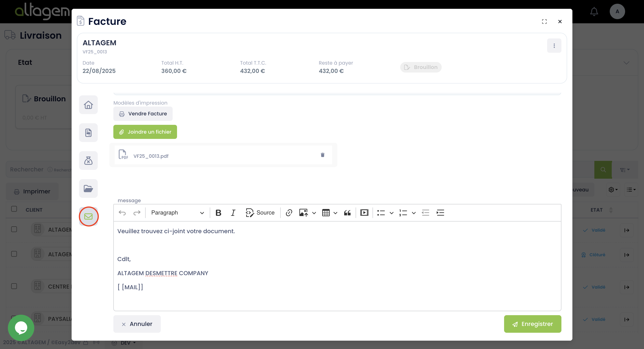The height and width of the screenshot is (349, 644).
Task: Open the Paragraph heading dropdown
Action: pyautogui.click(x=177, y=213)
